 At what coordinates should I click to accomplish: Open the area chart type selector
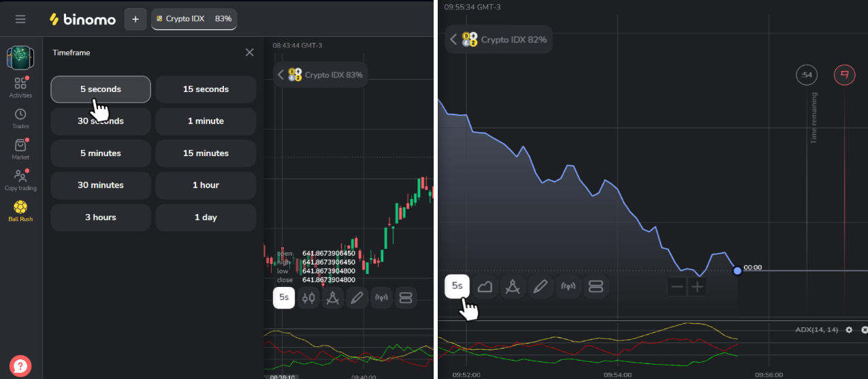click(485, 287)
